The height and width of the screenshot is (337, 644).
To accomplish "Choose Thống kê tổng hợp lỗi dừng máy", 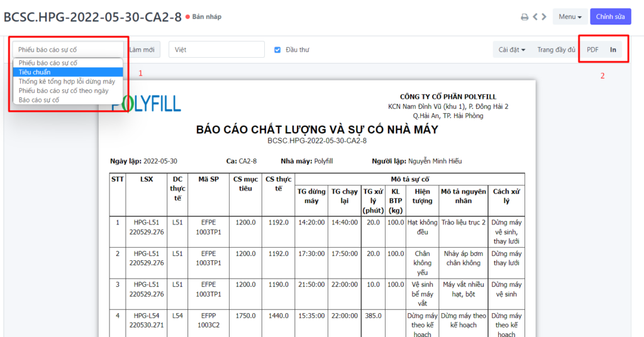I will 67,82.
